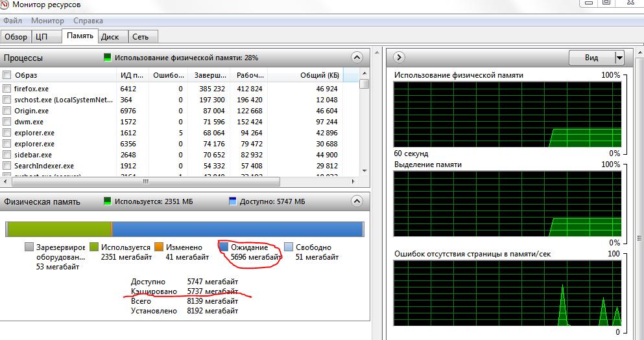Collapse the 'Процессы' section with chevron
This screenshot has width=644, height=340.
click(x=357, y=58)
